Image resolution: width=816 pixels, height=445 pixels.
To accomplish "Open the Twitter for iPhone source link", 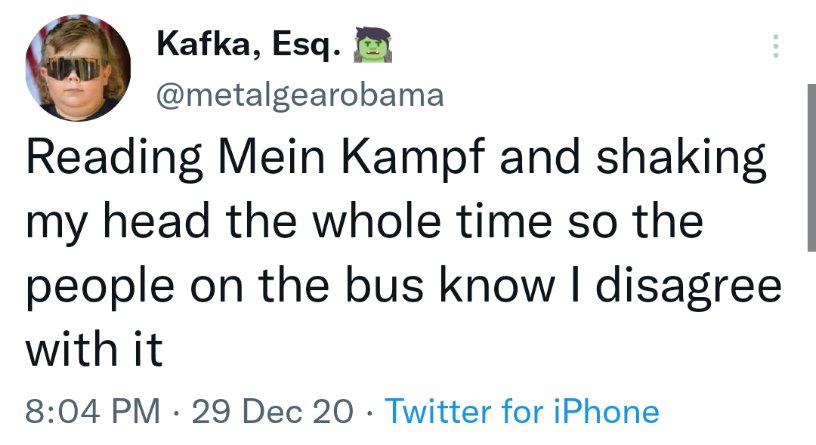I will pyautogui.click(x=521, y=411).
